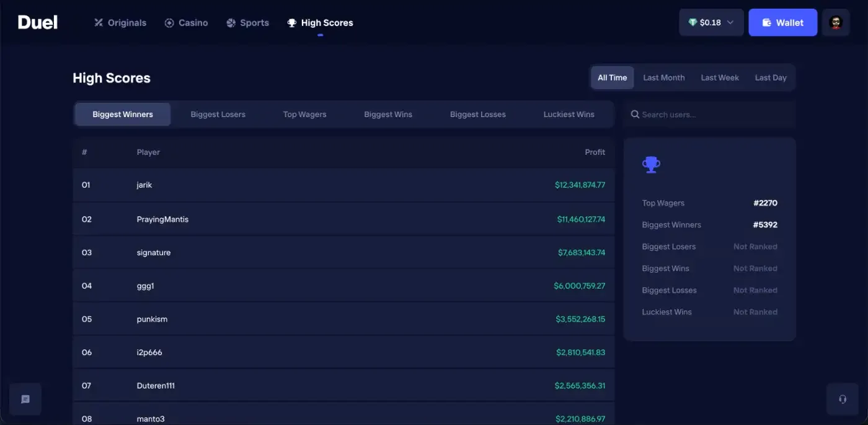
Task: Click the profit value $7,683,143.74
Action: pos(582,252)
